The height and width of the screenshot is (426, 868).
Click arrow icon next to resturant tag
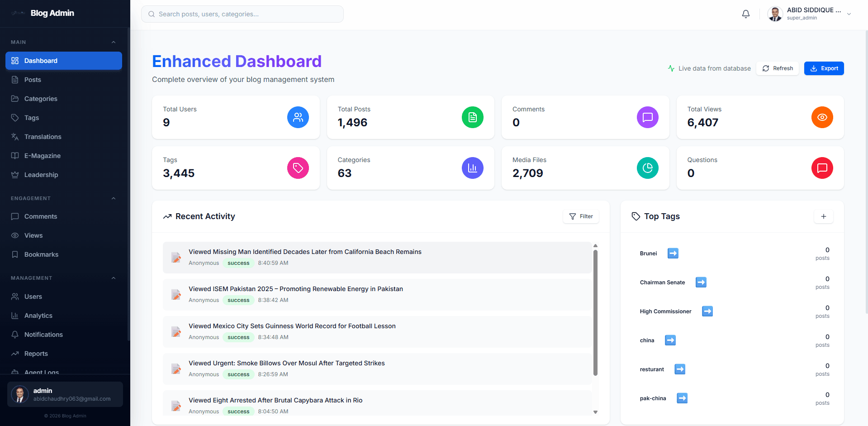click(680, 369)
